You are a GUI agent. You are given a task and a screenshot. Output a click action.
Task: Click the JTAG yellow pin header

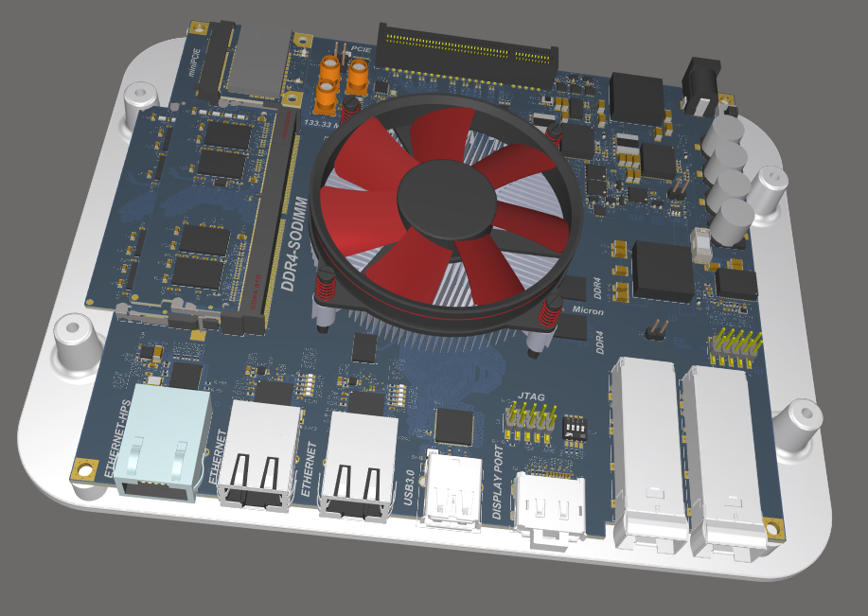(x=534, y=417)
